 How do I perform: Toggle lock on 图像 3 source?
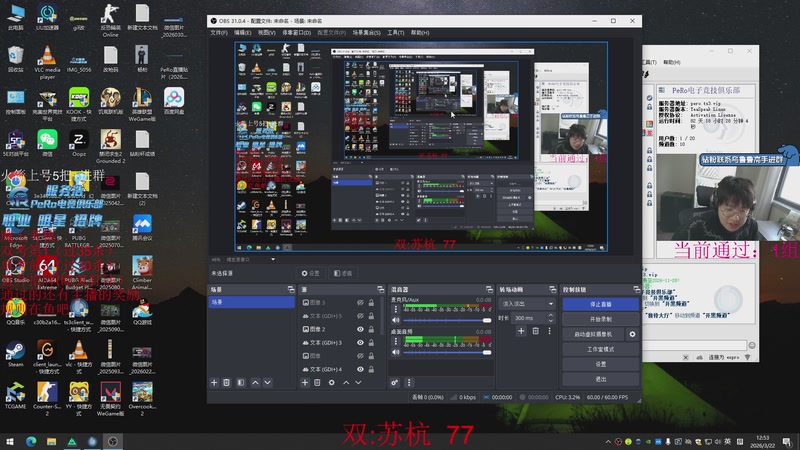(x=371, y=303)
